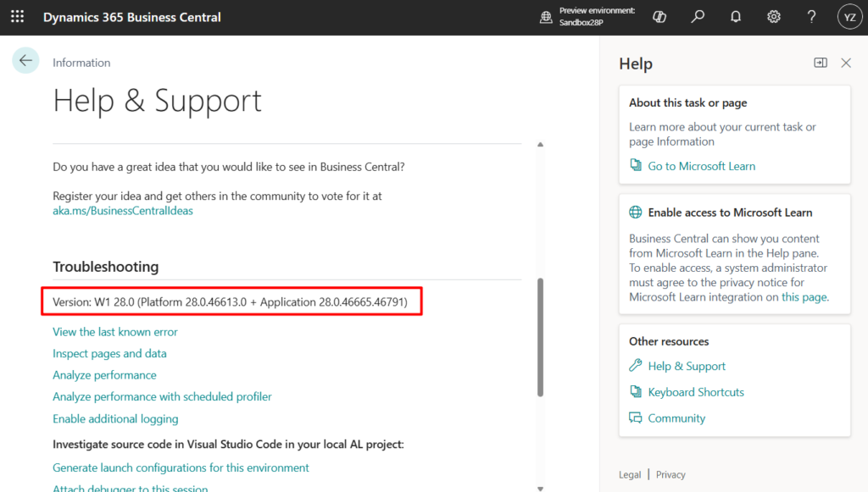Screen dimensions: 868x492
Task: Select Analyze performance with scheduled profiler
Action: click(162, 396)
